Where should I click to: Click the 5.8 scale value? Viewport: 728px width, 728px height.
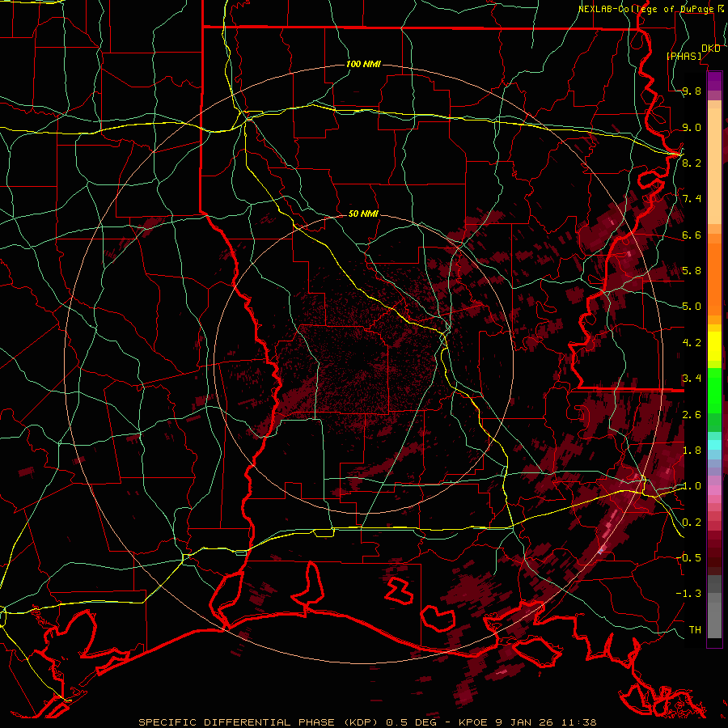(x=692, y=271)
